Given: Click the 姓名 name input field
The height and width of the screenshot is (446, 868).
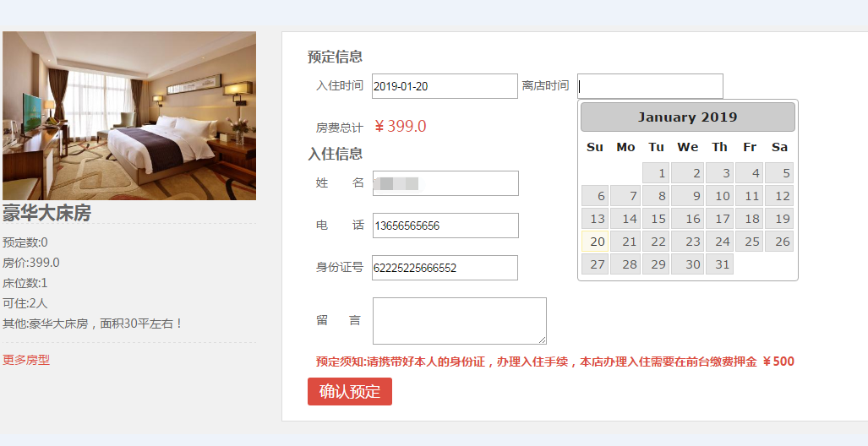Looking at the screenshot, I should click(x=445, y=183).
